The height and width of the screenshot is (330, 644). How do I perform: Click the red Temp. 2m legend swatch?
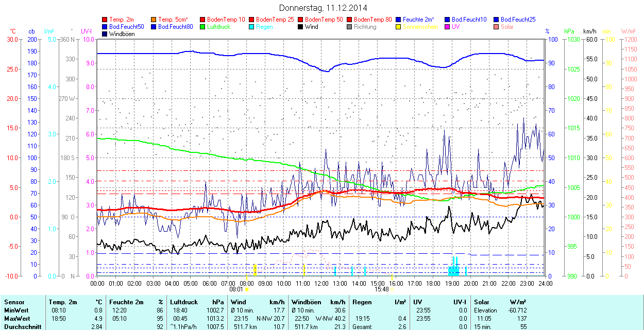click(106, 20)
